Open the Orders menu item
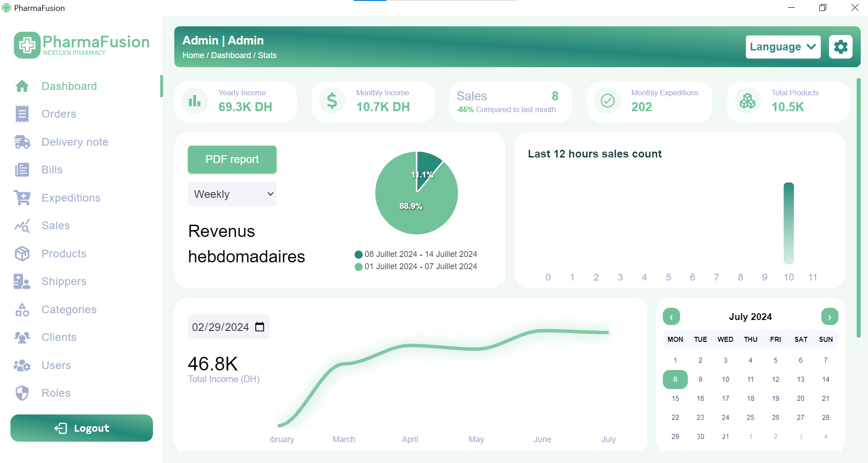This screenshot has height=463, width=868. click(x=59, y=114)
